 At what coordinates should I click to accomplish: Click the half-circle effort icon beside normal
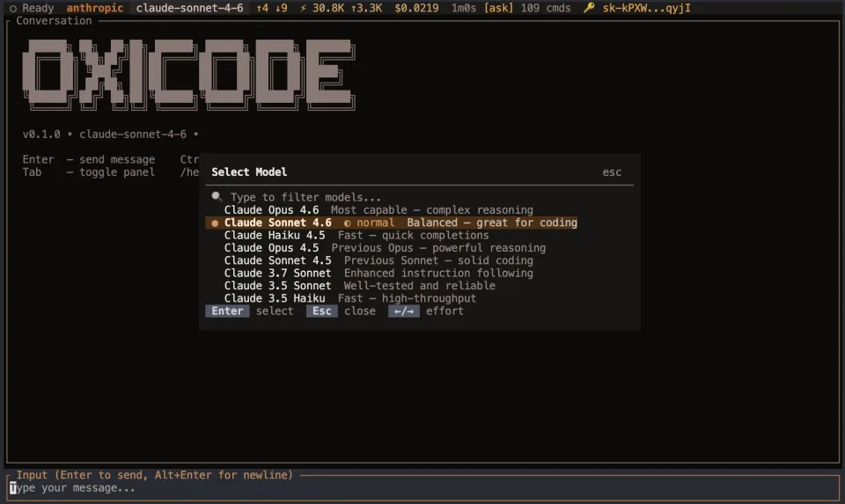(x=347, y=223)
